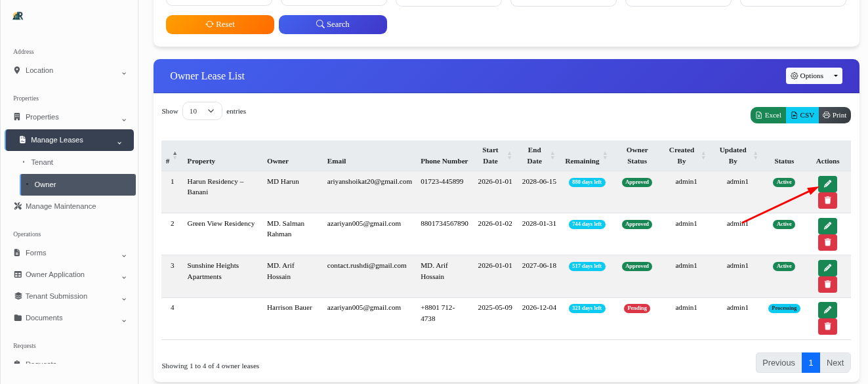Image resolution: width=868 pixels, height=384 pixels.
Task: Delete Harrison Bauer's lease entry
Action: [x=827, y=326]
